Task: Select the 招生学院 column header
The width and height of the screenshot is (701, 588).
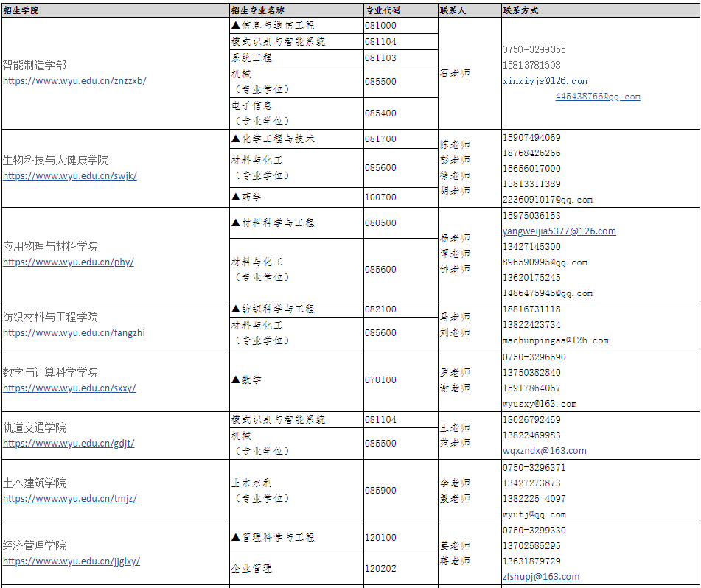Action: [x=21, y=10]
